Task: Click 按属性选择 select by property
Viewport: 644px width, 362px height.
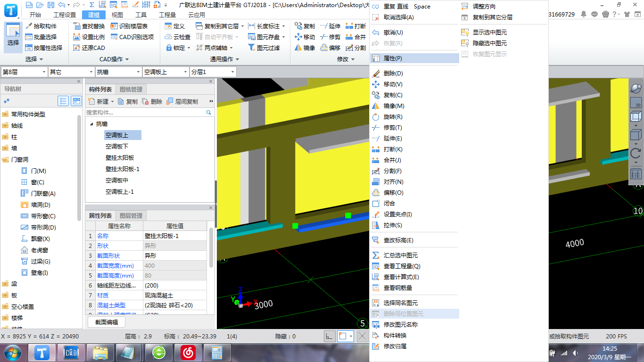Action: click(x=44, y=48)
